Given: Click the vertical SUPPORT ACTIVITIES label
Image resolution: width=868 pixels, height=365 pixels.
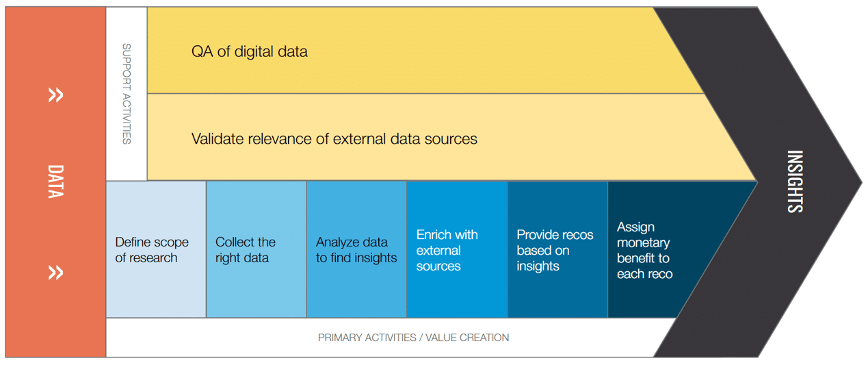Looking at the screenshot, I should (x=127, y=94).
